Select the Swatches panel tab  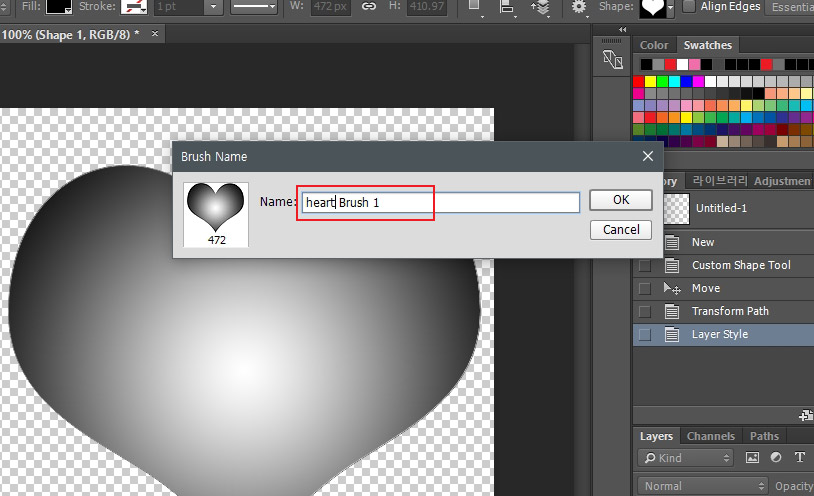[x=708, y=45]
